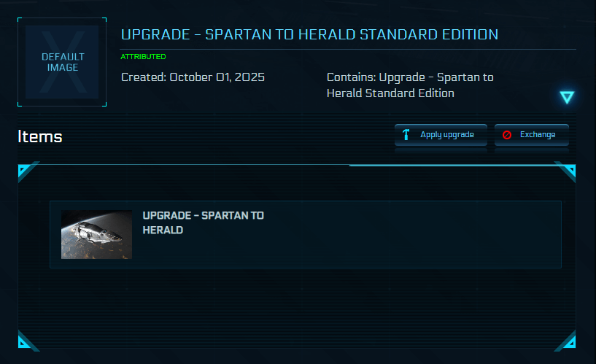Click the Items section heading
Viewport: 596px width, 364px height.
tap(40, 136)
